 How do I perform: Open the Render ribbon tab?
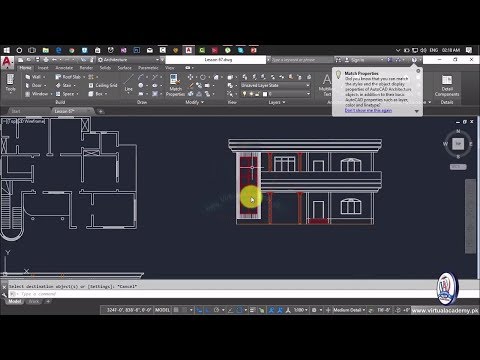click(86, 68)
